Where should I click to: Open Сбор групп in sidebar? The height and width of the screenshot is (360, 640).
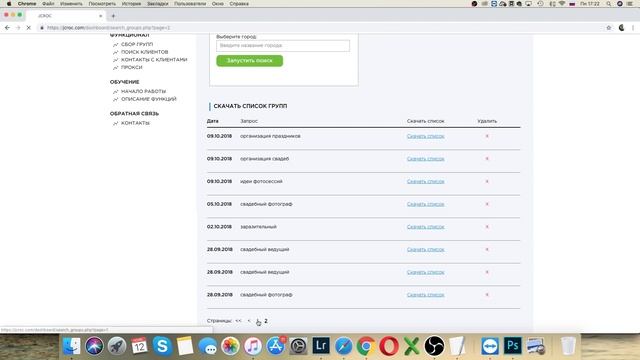coord(137,44)
